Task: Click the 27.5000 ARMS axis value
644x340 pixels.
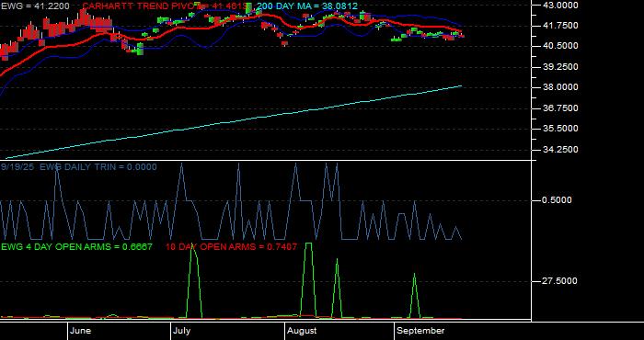Action: (559, 281)
